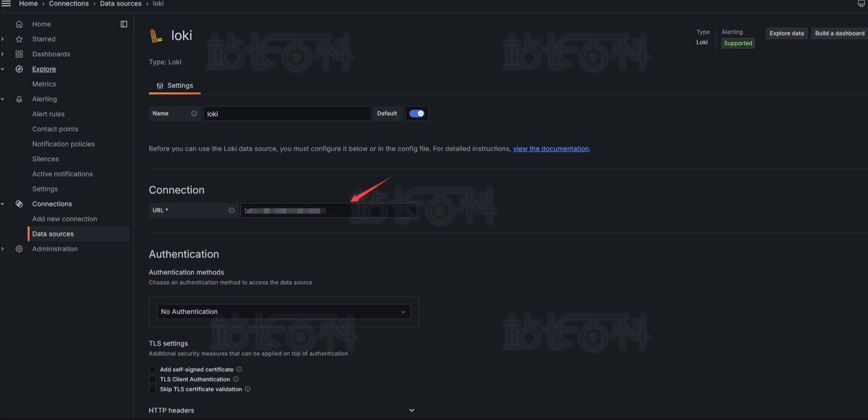
Task: Click Connections in the breadcrumb
Action: tap(69, 4)
